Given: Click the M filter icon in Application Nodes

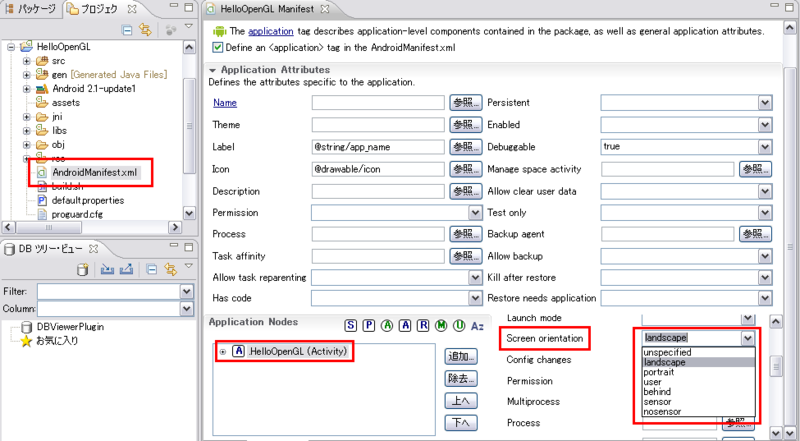Looking at the screenshot, I should pos(441,326).
